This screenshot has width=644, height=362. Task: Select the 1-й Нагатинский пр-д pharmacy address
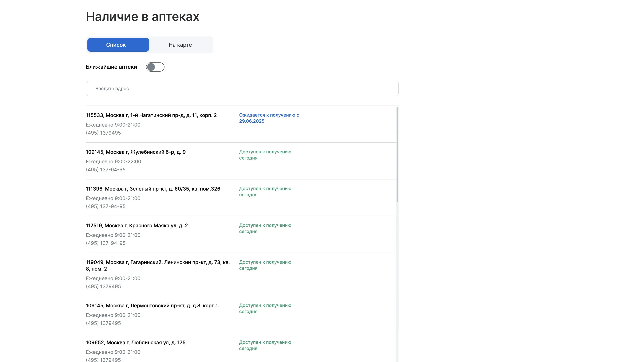(x=151, y=115)
